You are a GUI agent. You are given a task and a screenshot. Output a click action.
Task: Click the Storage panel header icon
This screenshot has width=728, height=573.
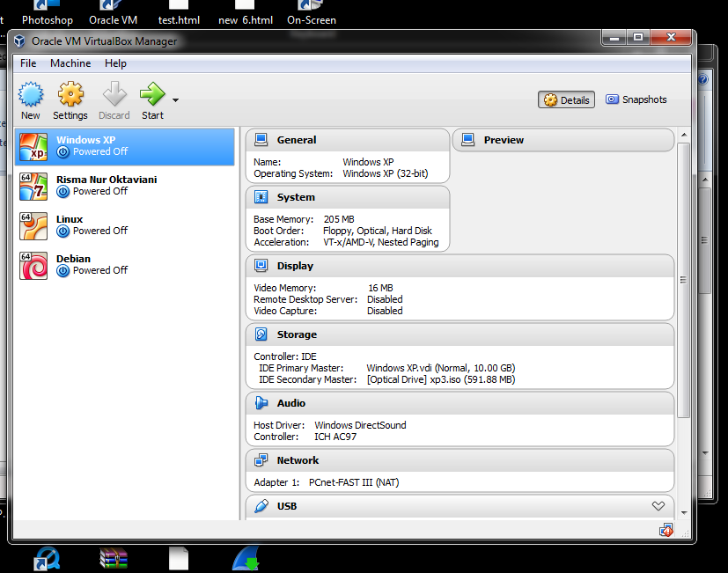point(260,334)
